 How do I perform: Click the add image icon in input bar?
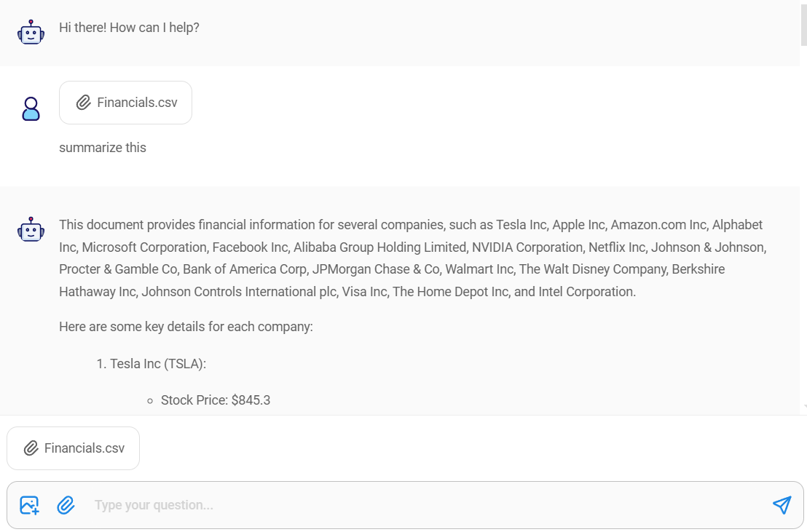[x=29, y=505]
